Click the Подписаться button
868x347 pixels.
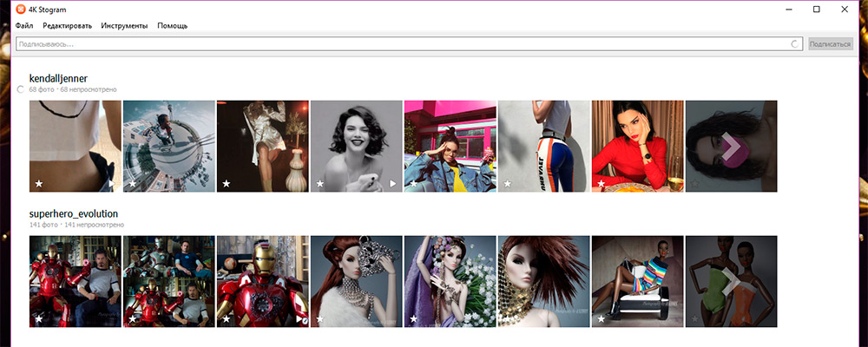point(831,43)
